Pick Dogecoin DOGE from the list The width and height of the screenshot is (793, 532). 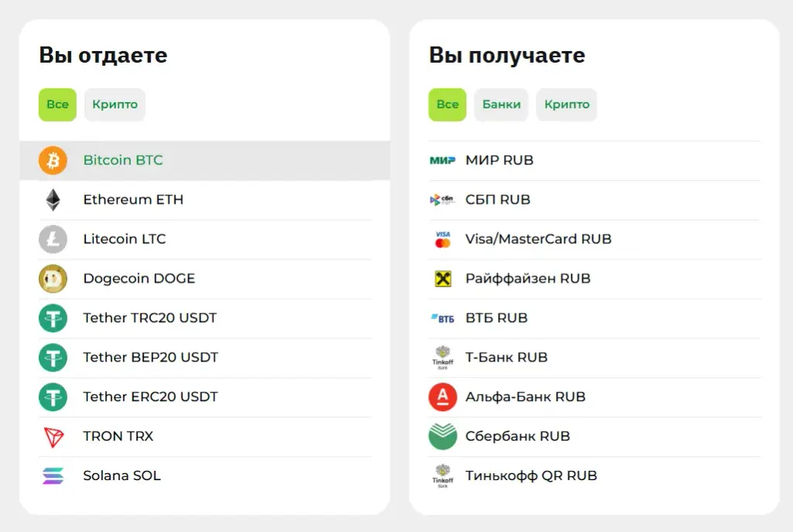point(204,279)
